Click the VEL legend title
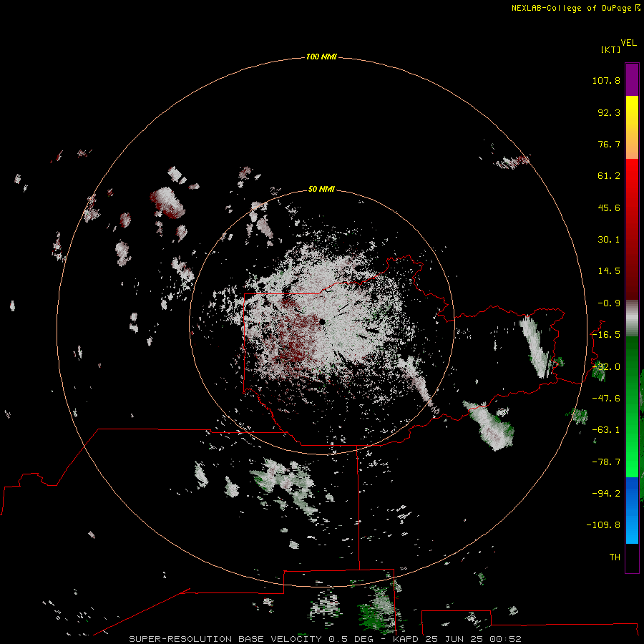 [x=628, y=43]
